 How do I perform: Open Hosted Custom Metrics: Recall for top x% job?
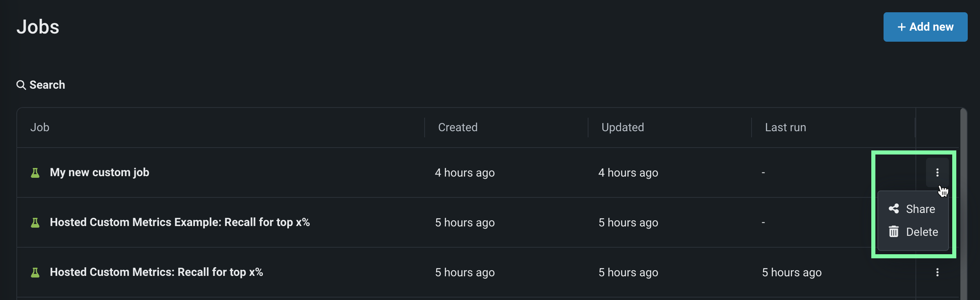click(156, 272)
